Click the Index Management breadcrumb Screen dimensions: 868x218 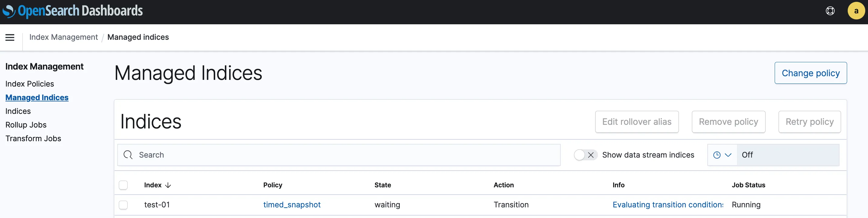coord(63,37)
